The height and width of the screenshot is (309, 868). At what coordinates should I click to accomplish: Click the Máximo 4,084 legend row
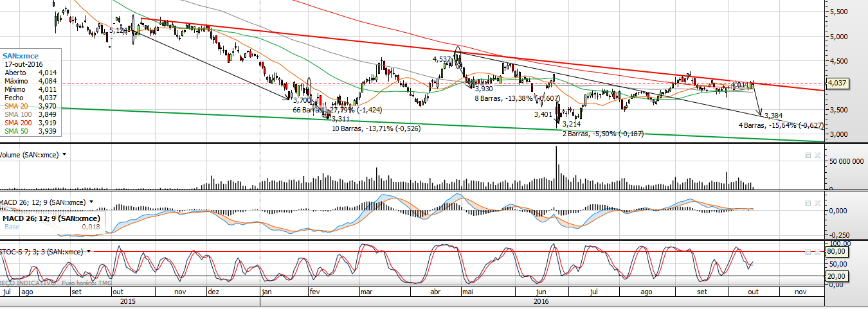pos(30,82)
